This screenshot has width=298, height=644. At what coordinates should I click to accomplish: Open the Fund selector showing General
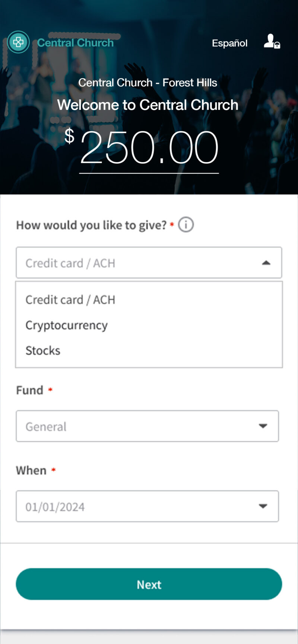point(147,426)
